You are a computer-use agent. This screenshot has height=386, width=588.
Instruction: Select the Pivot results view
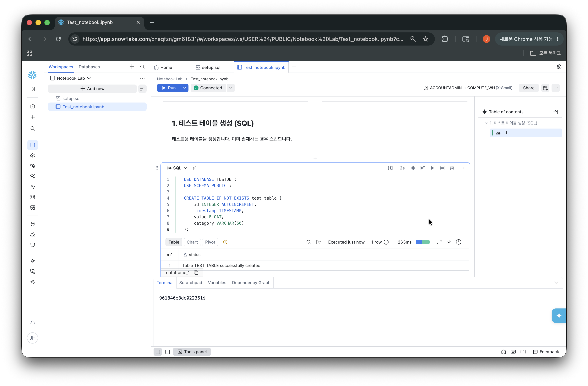point(210,242)
